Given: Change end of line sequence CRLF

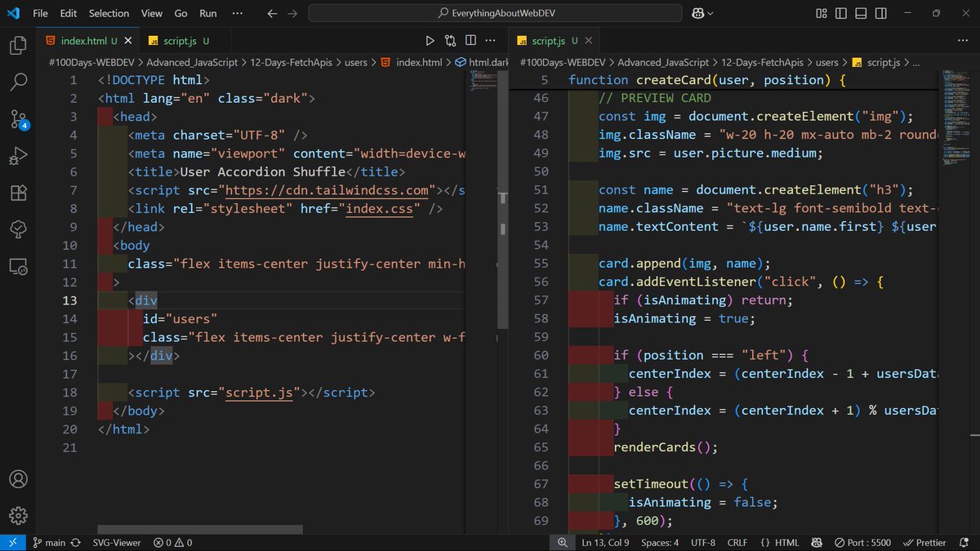Looking at the screenshot, I should (x=737, y=542).
